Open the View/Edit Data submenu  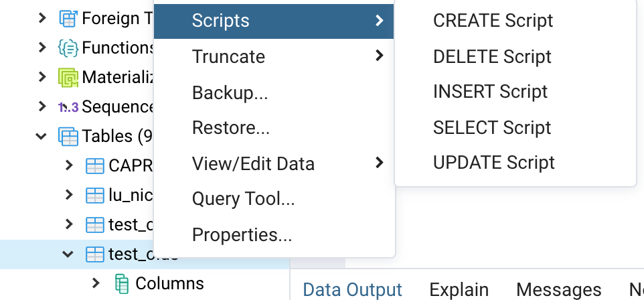[x=274, y=163]
